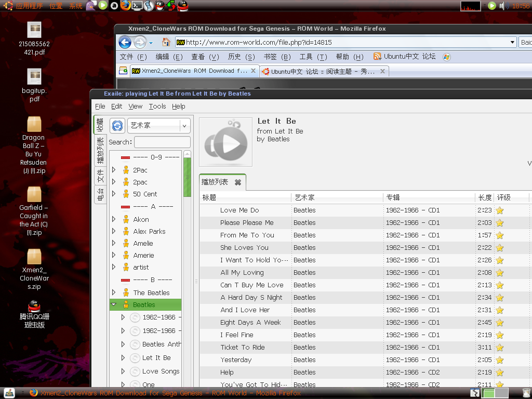Open the Firefox URL bar dropdown arrow

(512, 43)
